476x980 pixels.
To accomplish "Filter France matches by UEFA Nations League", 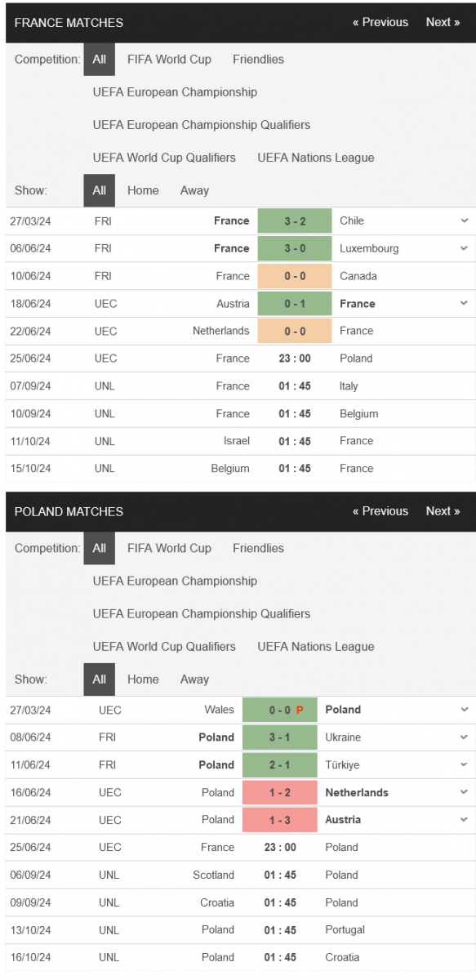I will [x=316, y=158].
